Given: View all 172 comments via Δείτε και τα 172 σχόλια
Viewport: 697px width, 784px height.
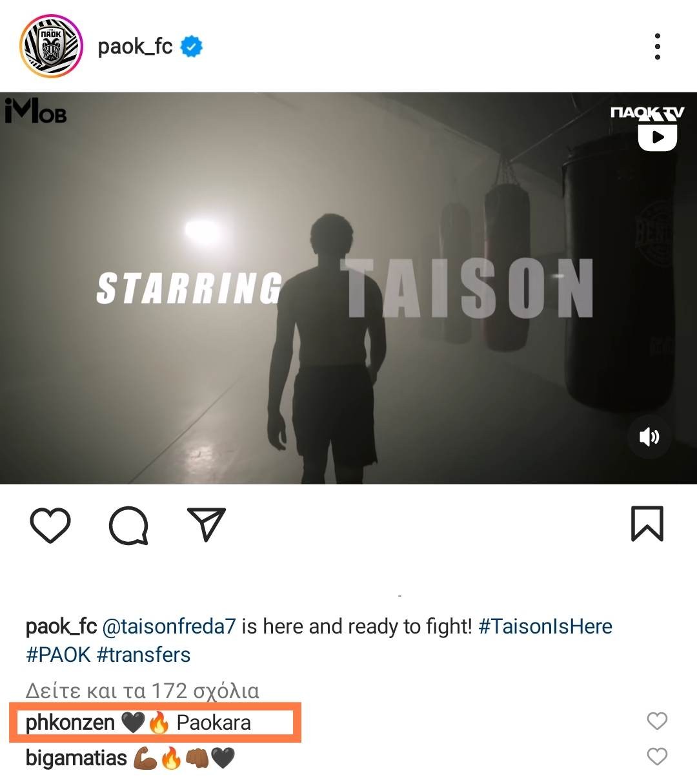Looking at the screenshot, I should coord(142,691).
